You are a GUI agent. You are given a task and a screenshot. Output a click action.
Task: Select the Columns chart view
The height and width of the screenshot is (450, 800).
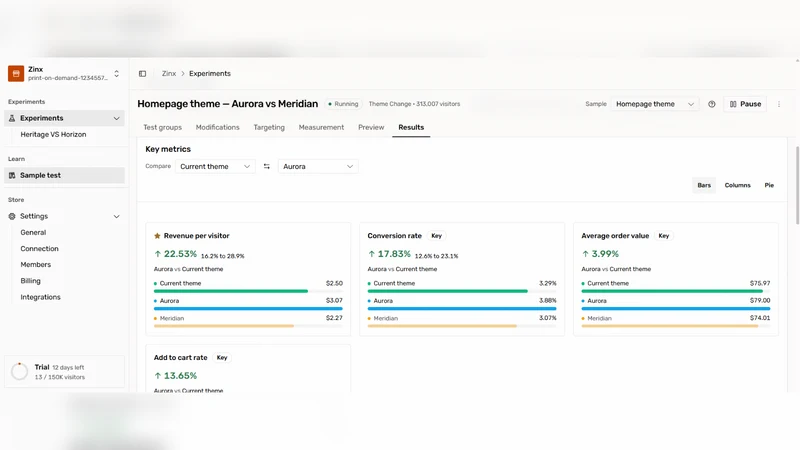coord(737,185)
